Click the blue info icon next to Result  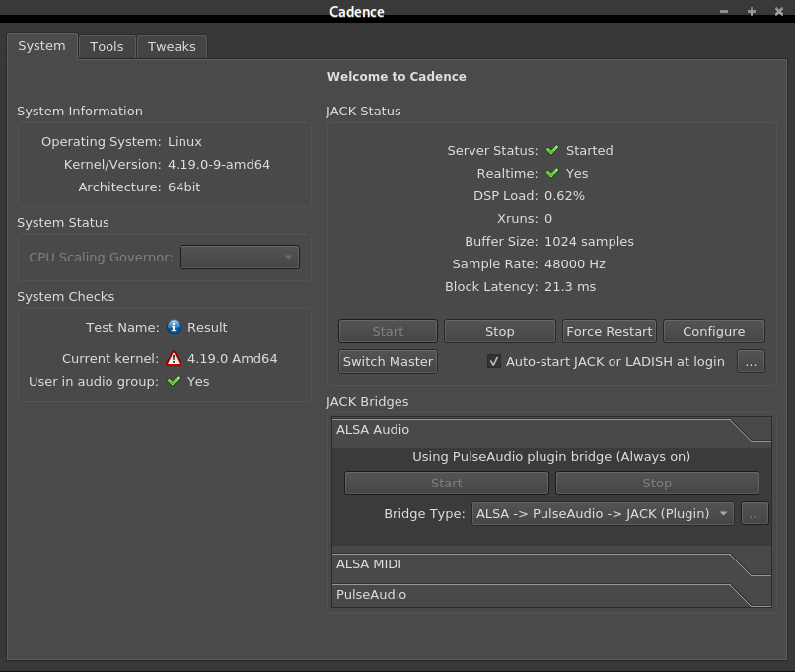coord(174,327)
